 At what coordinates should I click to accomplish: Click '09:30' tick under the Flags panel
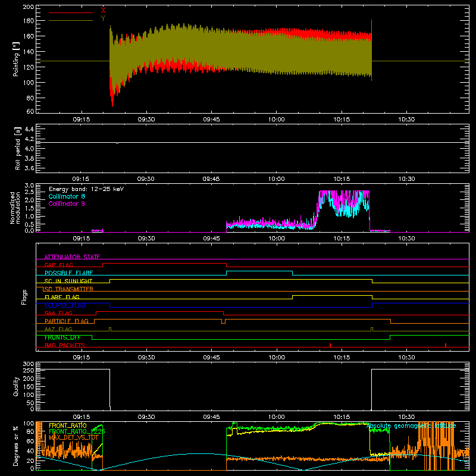click(146, 358)
